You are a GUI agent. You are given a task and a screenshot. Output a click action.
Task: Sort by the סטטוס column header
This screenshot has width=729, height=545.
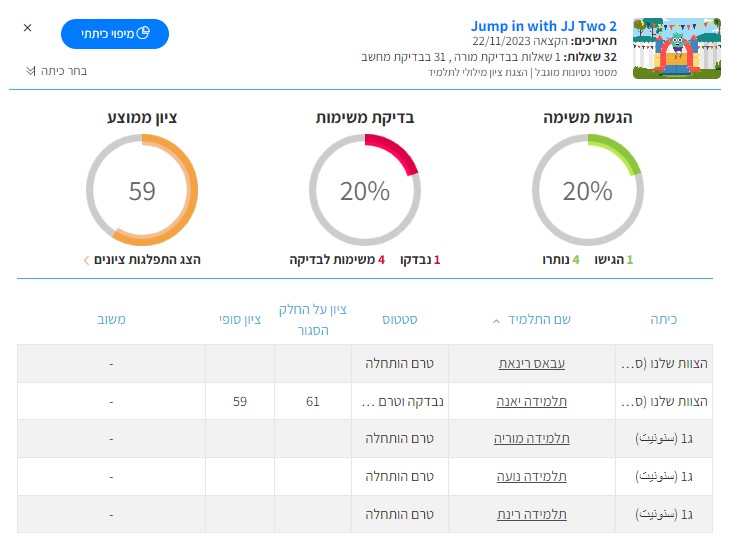click(x=400, y=319)
